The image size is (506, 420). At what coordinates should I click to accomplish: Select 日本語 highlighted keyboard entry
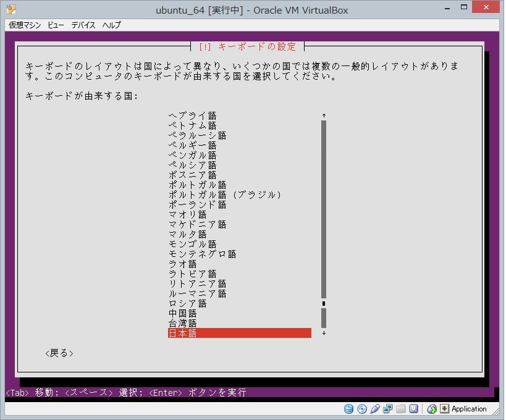(240, 333)
